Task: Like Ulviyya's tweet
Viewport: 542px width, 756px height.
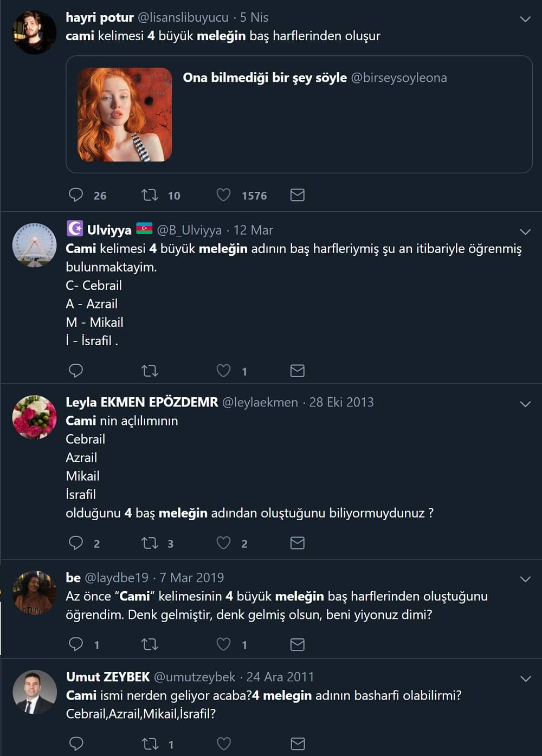Action: pos(223,371)
